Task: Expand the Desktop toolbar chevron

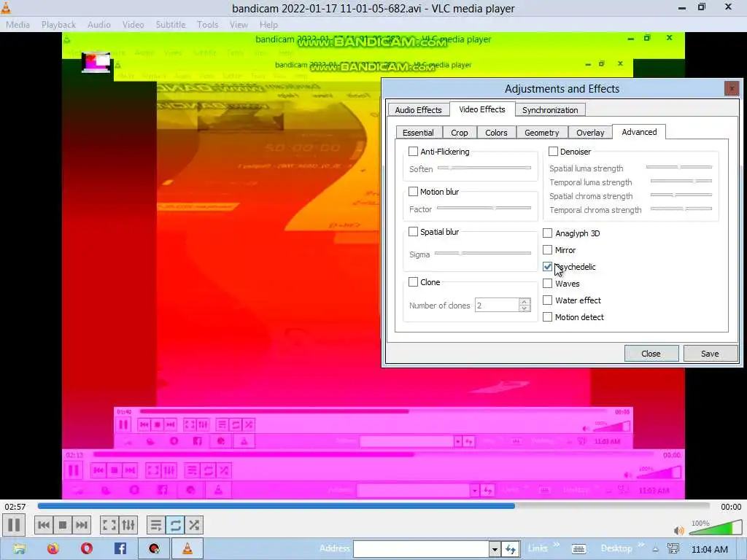Action: [x=640, y=545]
